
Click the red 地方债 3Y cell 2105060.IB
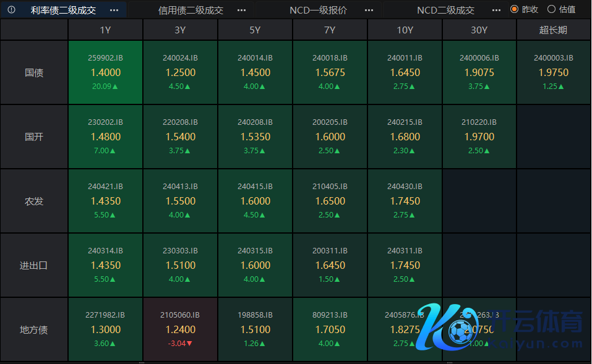click(180, 329)
